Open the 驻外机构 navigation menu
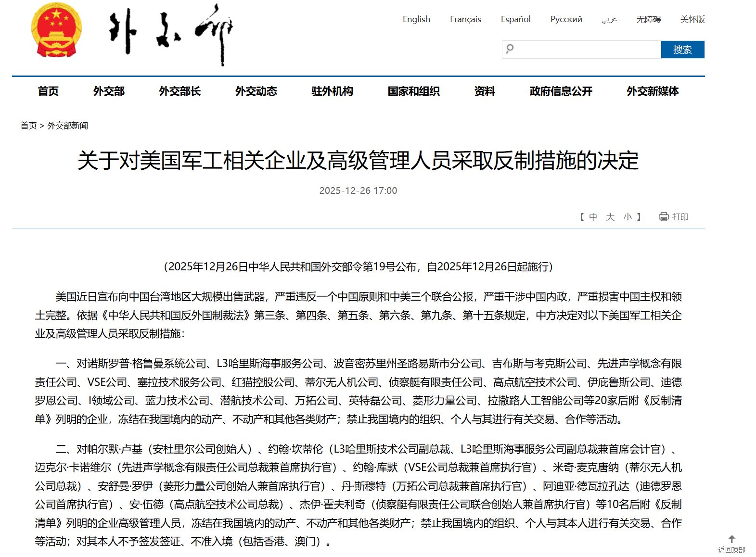Viewport: 756px width, 557px height. [x=332, y=91]
